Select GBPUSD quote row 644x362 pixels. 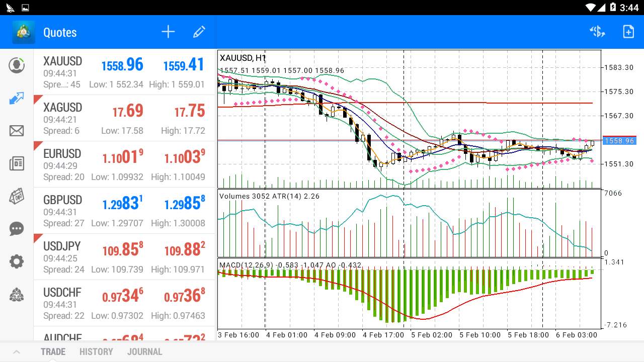124,211
